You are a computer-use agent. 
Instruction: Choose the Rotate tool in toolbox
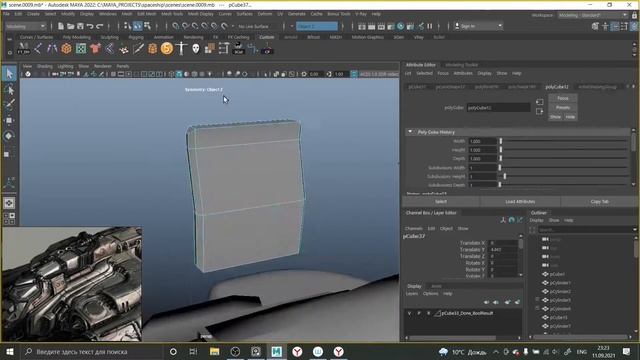click(x=9, y=136)
